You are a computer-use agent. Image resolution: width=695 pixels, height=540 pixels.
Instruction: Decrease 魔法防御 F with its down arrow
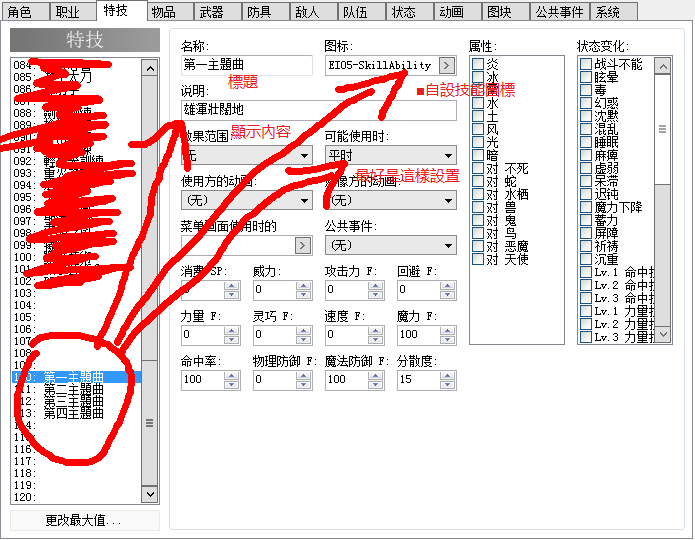point(375,384)
